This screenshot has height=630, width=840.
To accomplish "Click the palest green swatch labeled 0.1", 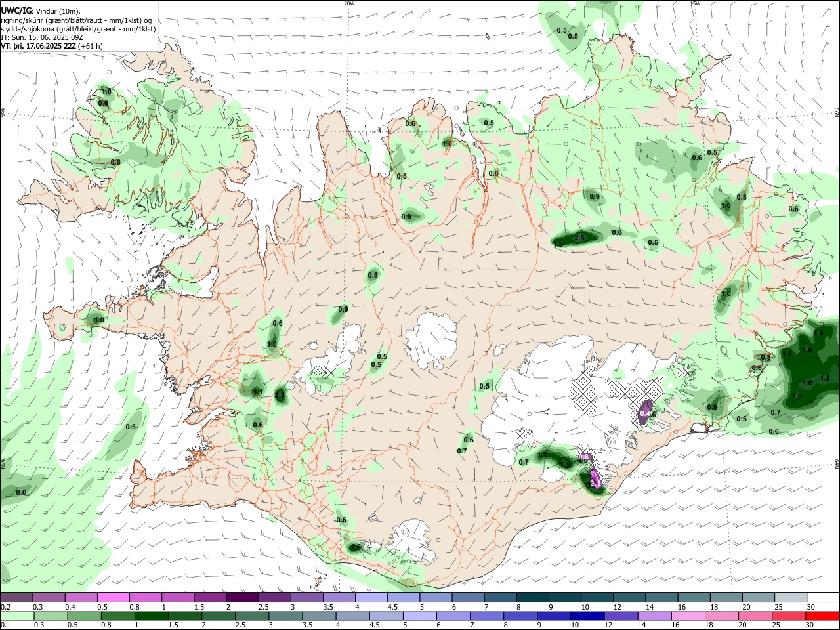I will [16, 616].
